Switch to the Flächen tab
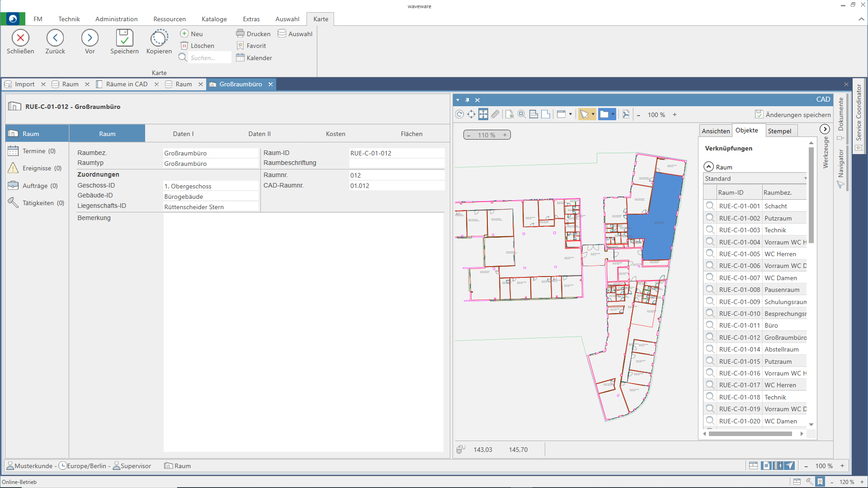 tap(411, 134)
